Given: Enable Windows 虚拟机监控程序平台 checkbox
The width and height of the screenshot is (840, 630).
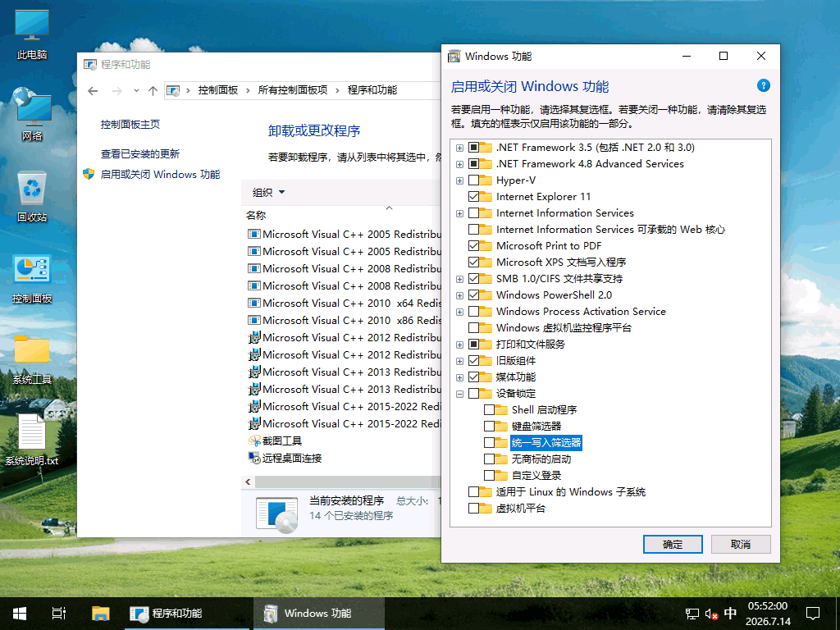Looking at the screenshot, I should point(473,328).
